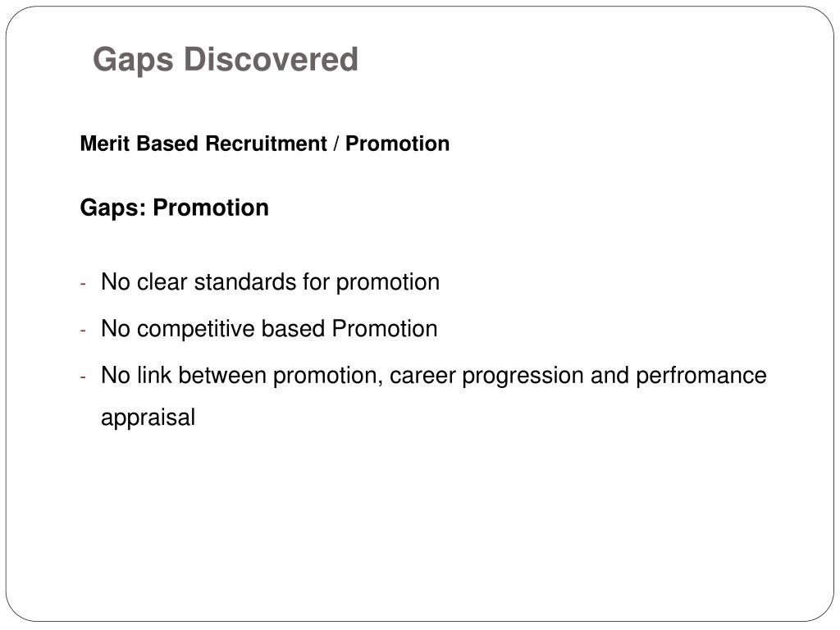840x630 pixels.
Task: Click the word 'link' in third bullet
Action: (x=154, y=376)
